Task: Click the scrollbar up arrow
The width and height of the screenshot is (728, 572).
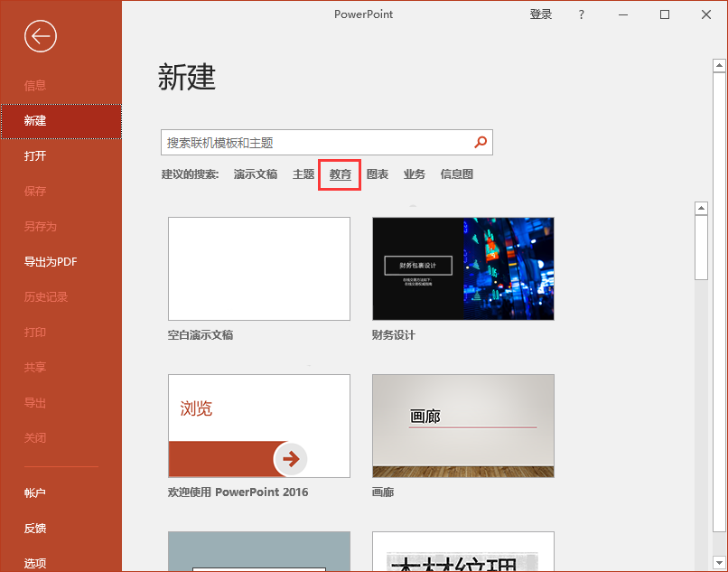Action: pyautogui.click(x=718, y=63)
